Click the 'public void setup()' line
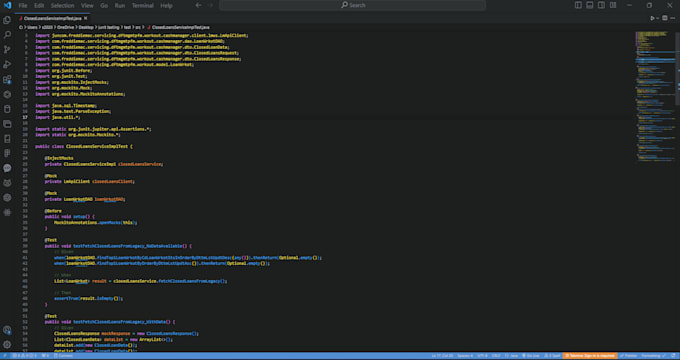The height and width of the screenshot is (360, 680). (x=69, y=216)
